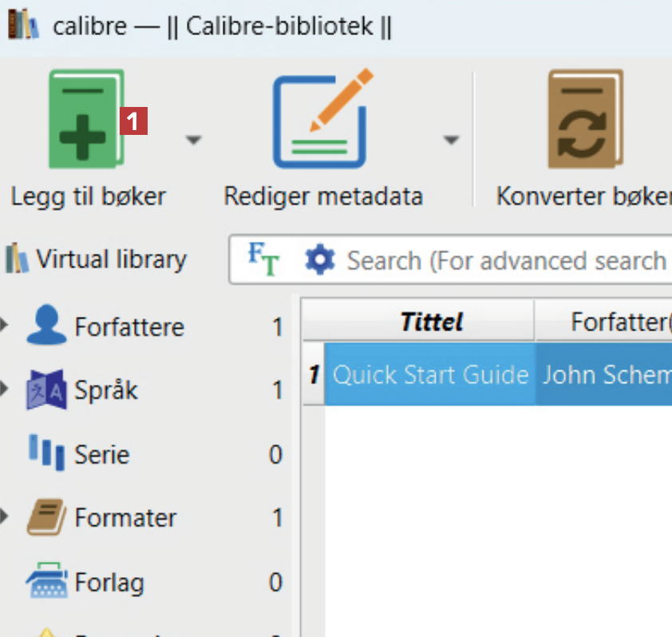Click the full-text search FT icon
The image size is (672, 637).
click(263, 259)
